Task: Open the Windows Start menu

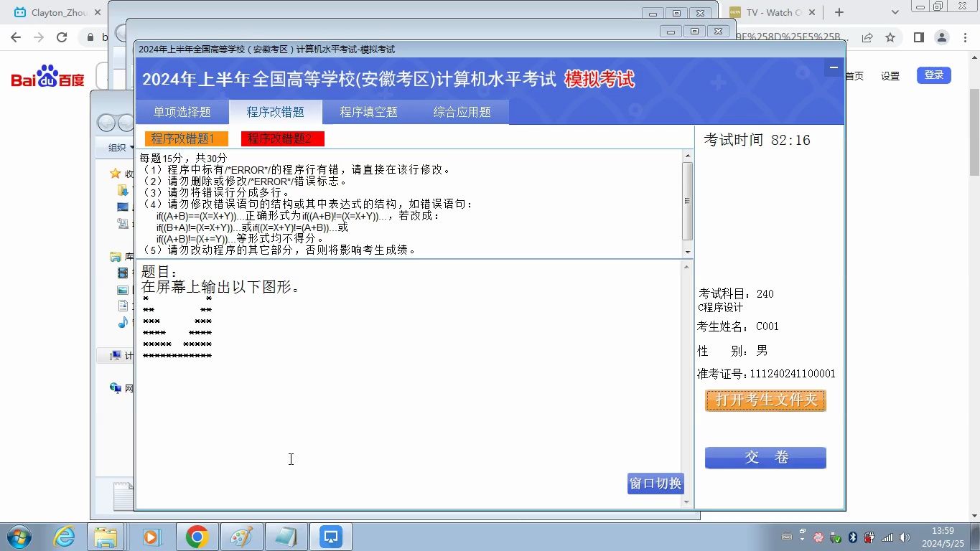Action: tap(19, 537)
